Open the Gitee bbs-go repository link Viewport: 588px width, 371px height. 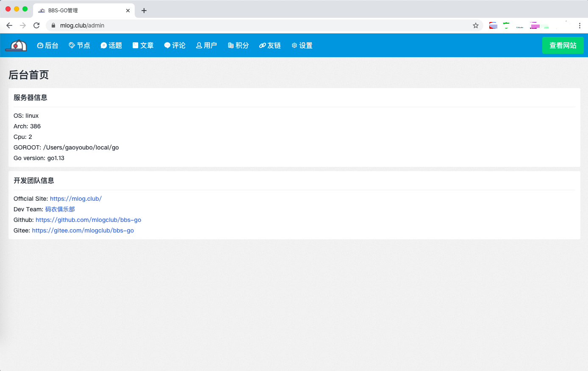(83, 230)
